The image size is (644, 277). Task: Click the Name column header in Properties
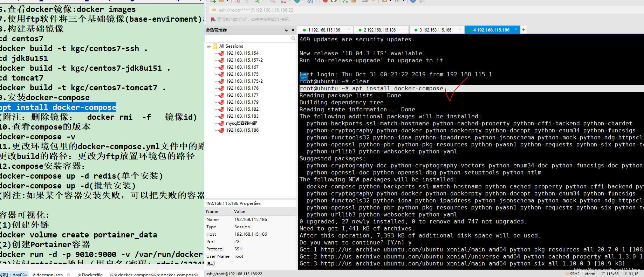(219, 212)
